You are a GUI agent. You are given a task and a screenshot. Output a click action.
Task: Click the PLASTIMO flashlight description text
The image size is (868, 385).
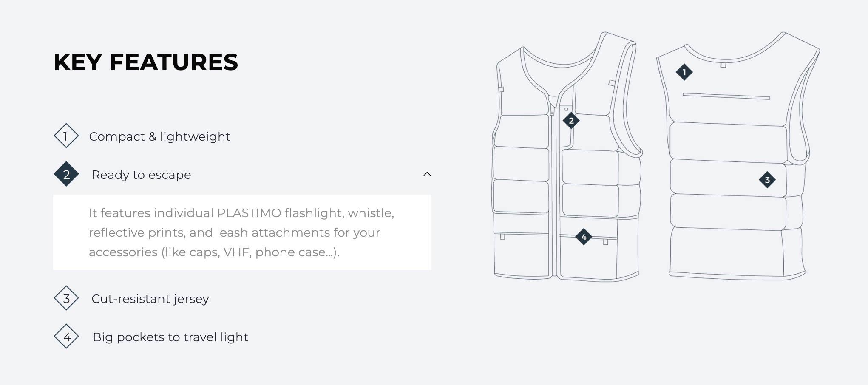(241, 232)
